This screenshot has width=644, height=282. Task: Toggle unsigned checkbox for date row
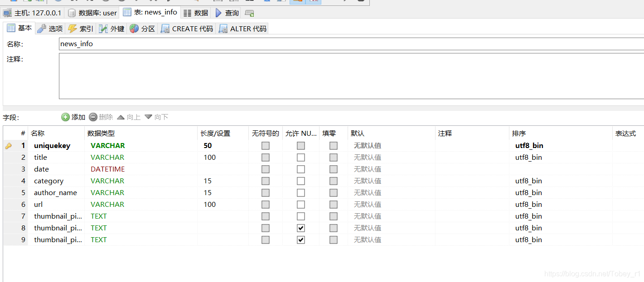coord(266,169)
